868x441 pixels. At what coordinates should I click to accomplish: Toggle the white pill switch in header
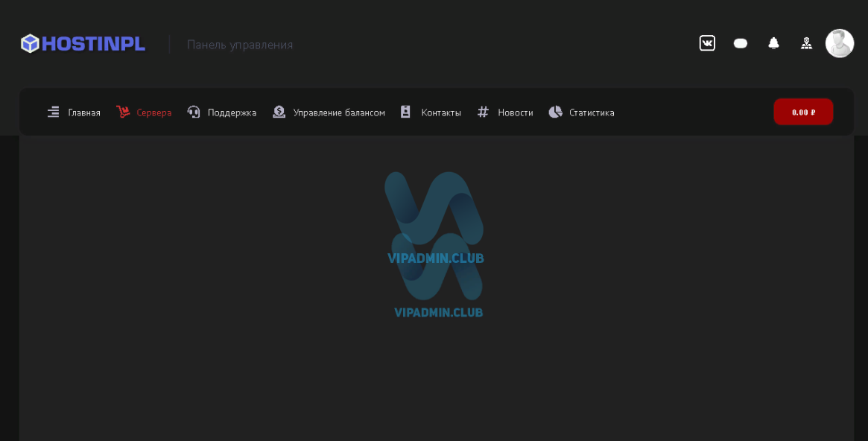(x=740, y=43)
